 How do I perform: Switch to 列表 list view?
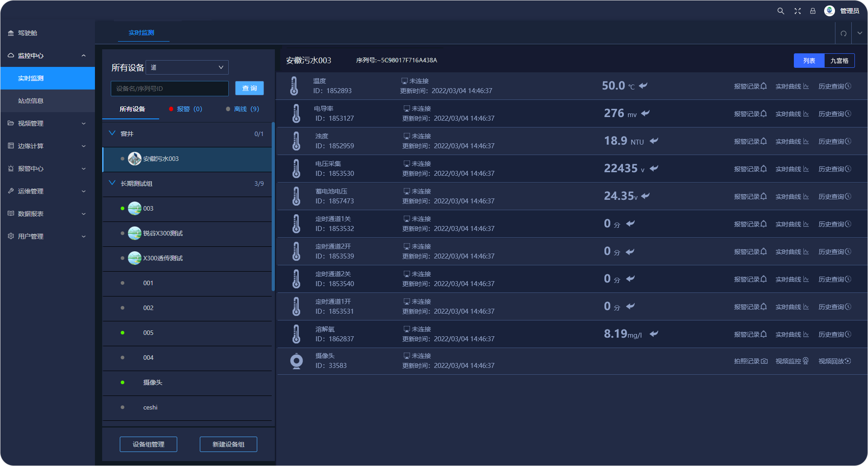click(x=809, y=61)
